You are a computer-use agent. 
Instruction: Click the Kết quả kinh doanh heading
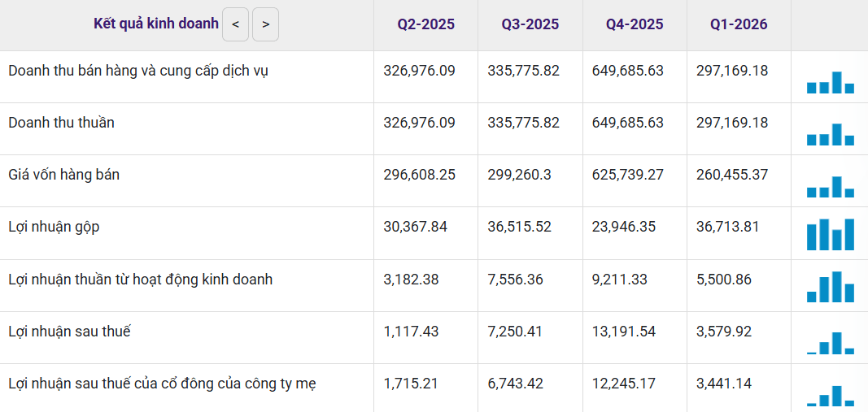[x=156, y=24]
